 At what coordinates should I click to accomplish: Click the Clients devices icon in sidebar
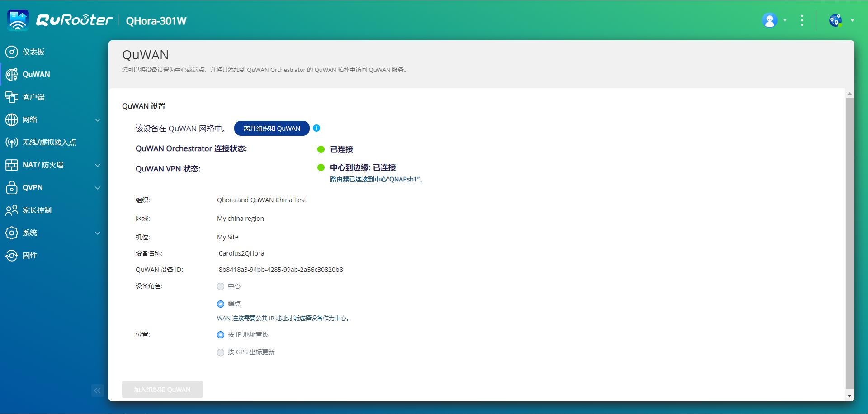point(12,97)
